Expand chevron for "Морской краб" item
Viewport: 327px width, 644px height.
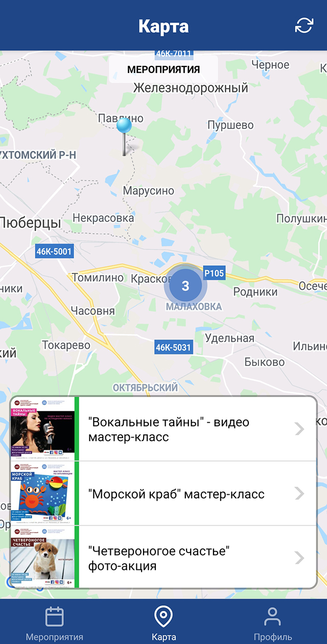click(300, 494)
